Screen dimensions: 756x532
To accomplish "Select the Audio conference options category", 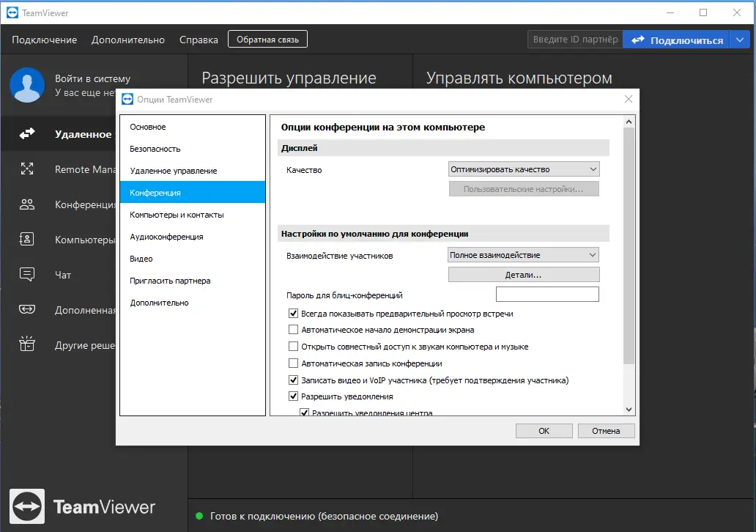I will click(193, 237).
